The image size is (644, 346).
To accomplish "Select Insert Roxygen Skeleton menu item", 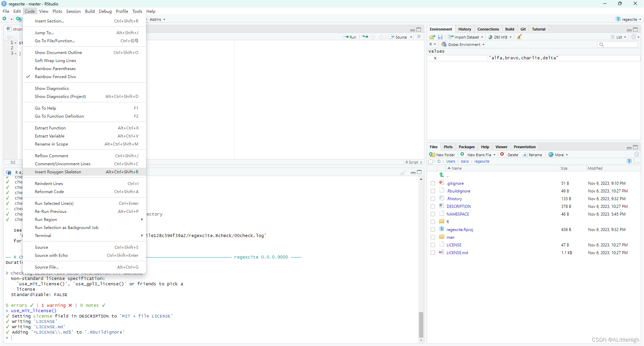I will click(84, 172).
